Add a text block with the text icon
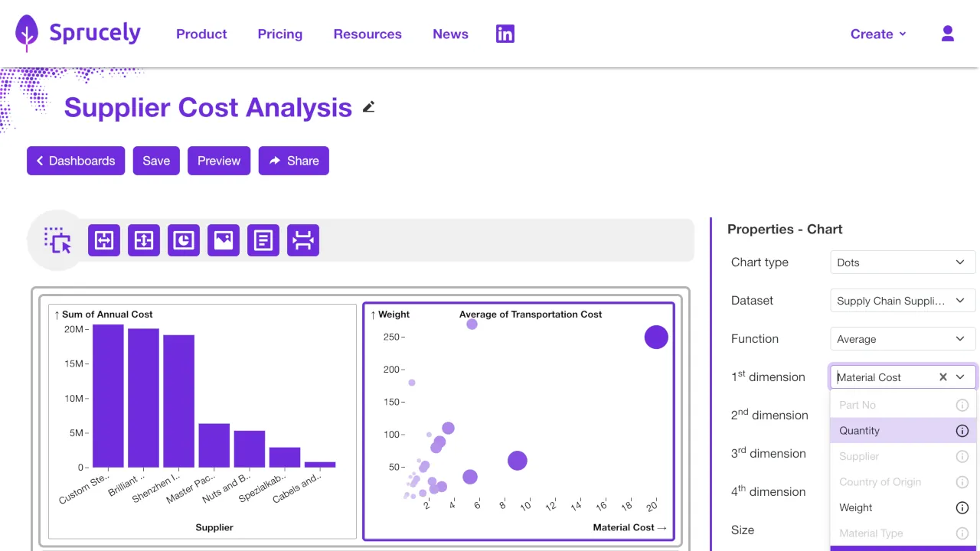Image resolution: width=980 pixels, height=551 pixels. click(263, 240)
